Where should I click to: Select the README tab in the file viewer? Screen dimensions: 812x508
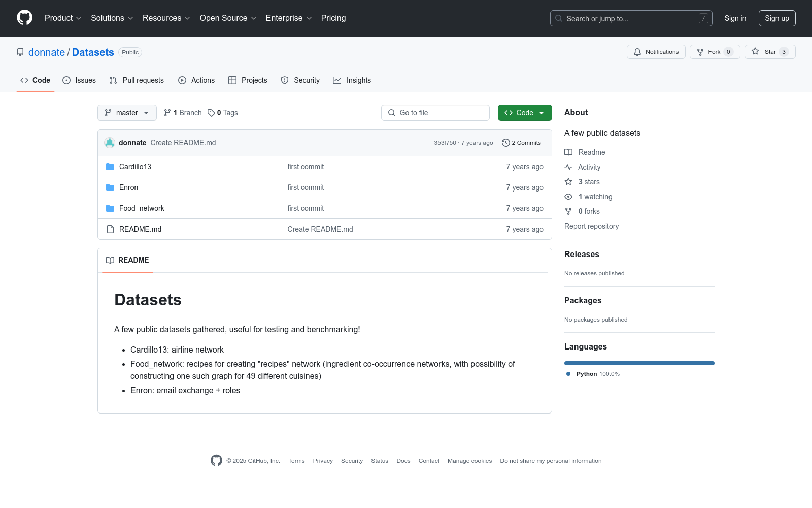point(127,260)
